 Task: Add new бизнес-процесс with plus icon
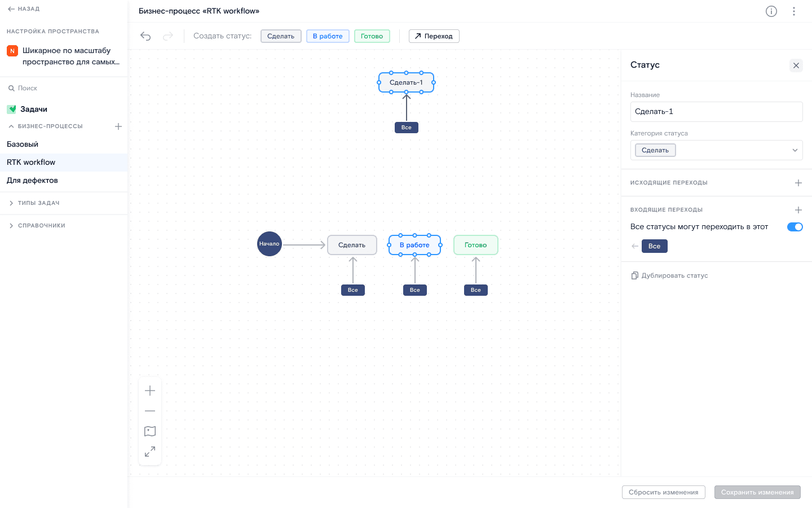pyautogui.click(x=118, y=126)
